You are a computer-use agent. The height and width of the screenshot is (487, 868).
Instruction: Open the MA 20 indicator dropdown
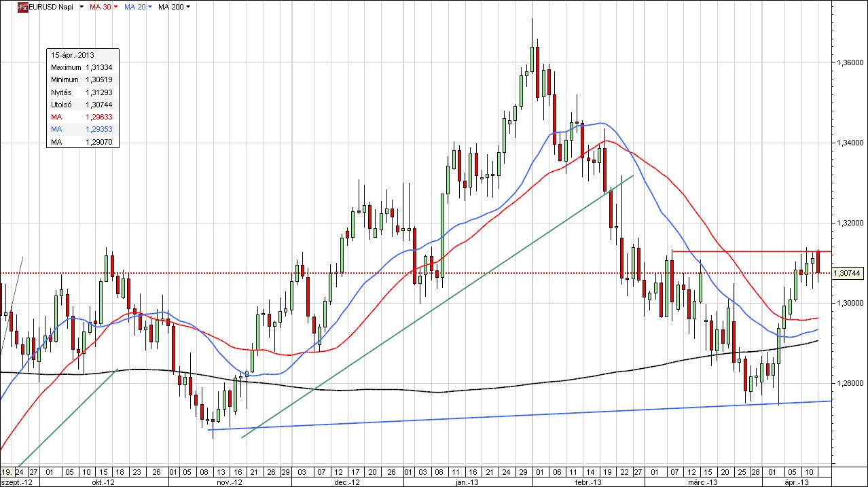[150, 7]
